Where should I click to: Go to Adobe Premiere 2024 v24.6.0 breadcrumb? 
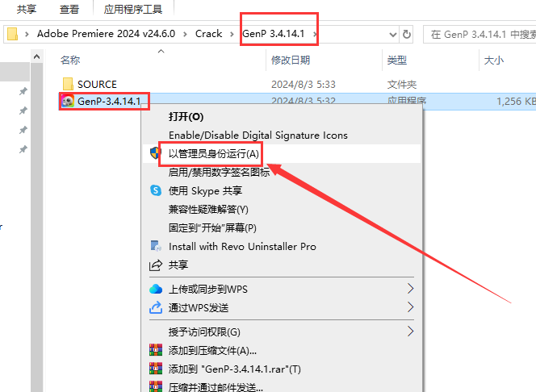pyautogui.click(x=106, y=34)
